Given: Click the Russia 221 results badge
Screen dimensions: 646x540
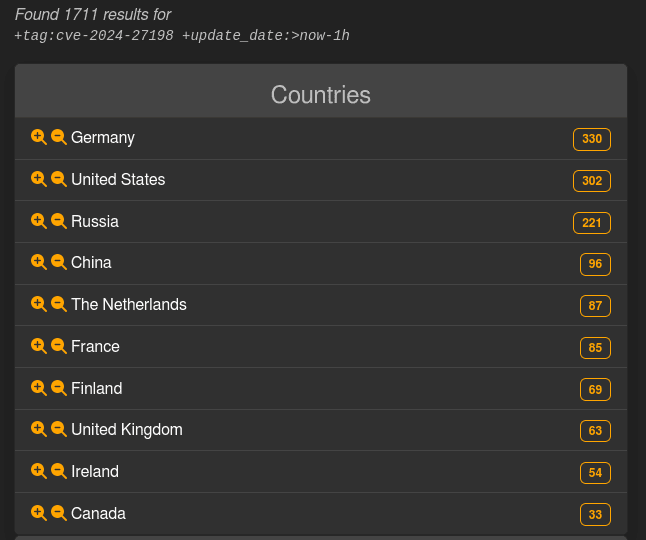Looking at the screenshot, I should pyautogui.click(x=592, y=223).
